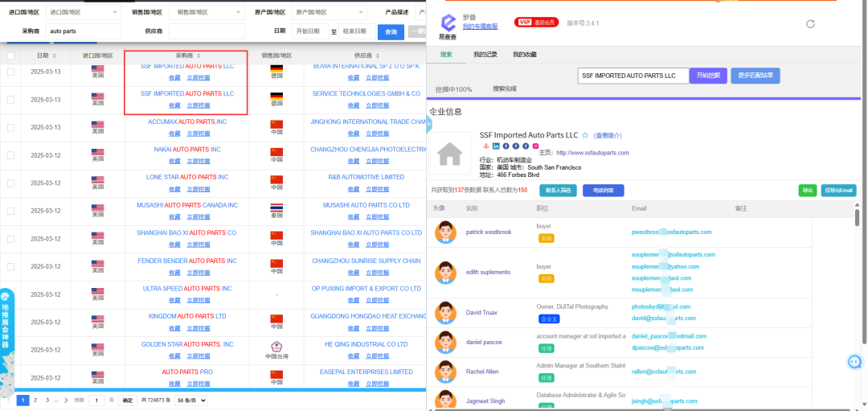Switch to the 我的收藏 tab
Screen dimensions: 868x411
(x=524, y=55)
